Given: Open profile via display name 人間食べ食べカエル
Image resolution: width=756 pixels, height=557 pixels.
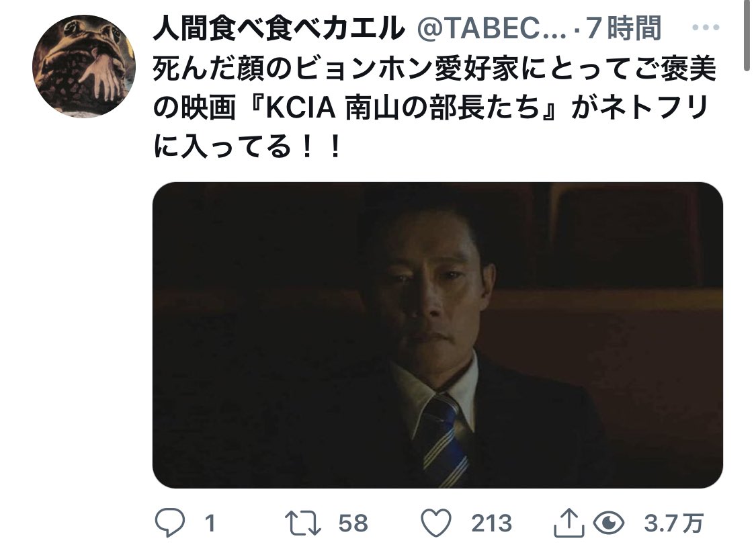Looking at the screenshot, I should point(279,28).
